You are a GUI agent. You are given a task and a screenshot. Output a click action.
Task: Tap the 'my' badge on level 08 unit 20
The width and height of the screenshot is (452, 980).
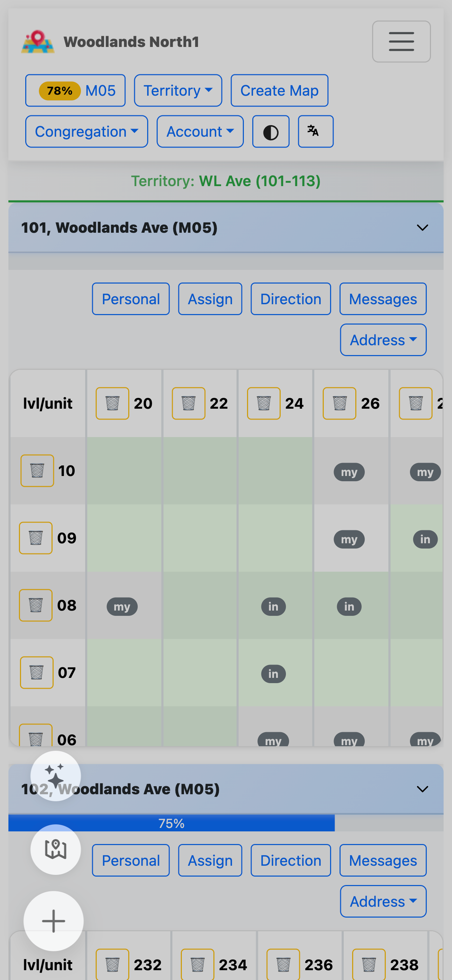point(122,606)
